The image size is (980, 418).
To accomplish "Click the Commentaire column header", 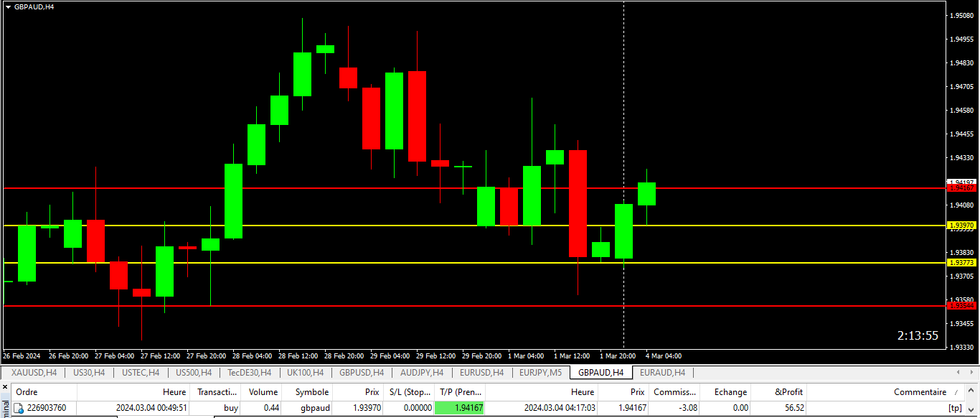I will pos(920,392).
